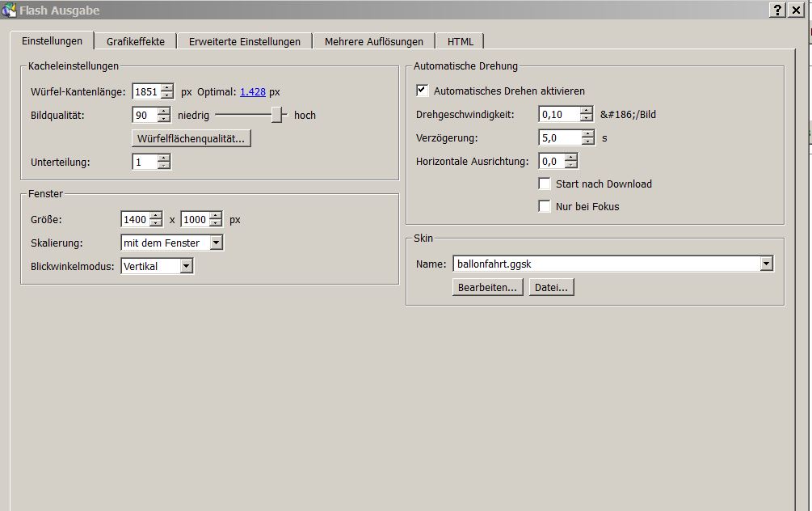Check the Nur bei Fokus option
The width and height of the screenshot is (812, 511).
(x=545, y=206)
